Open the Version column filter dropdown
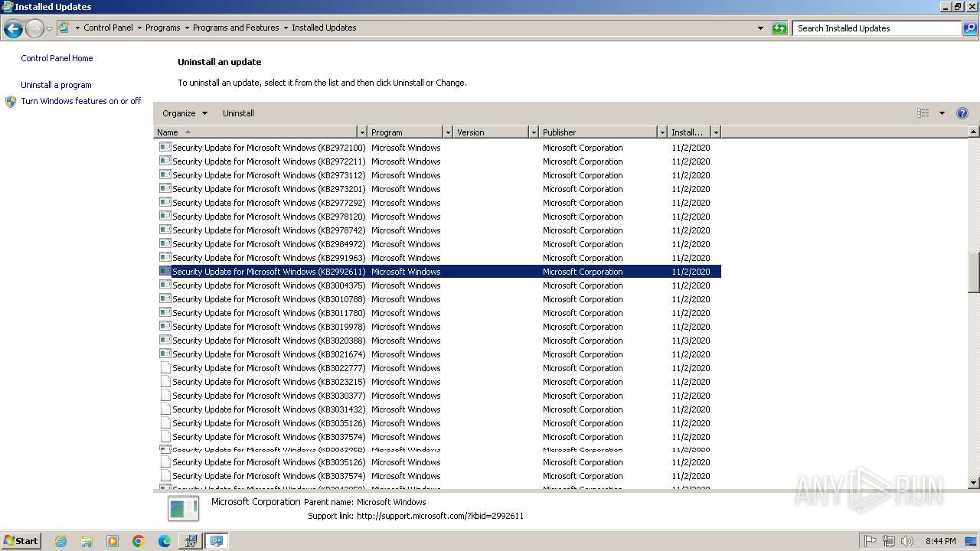The width and height of the screenshot is (980, 551). pyautogui.click(x=534, y=132)
